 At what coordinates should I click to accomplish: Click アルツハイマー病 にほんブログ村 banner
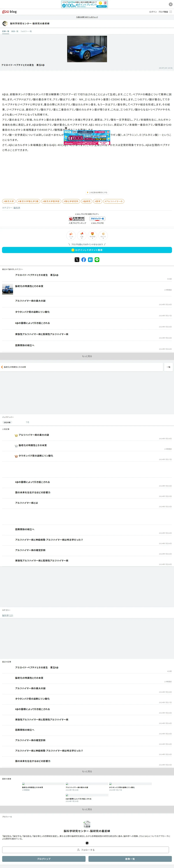[97, 219]
